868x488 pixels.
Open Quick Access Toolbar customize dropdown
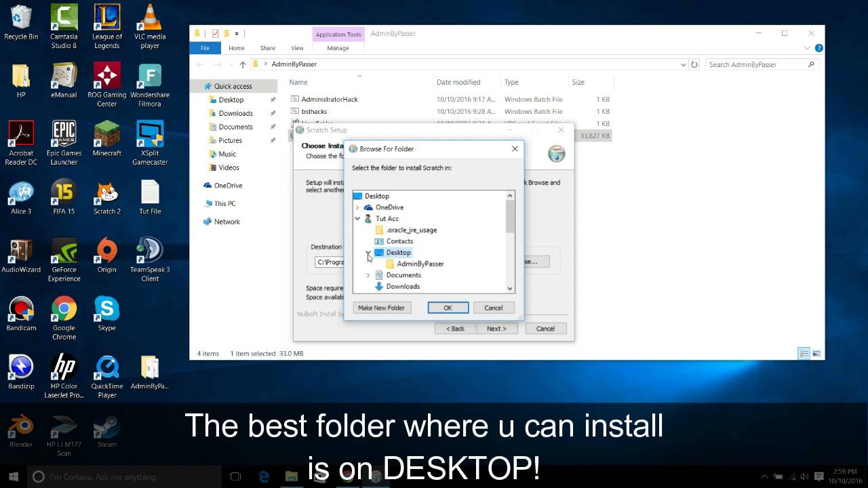click(237, 33)
